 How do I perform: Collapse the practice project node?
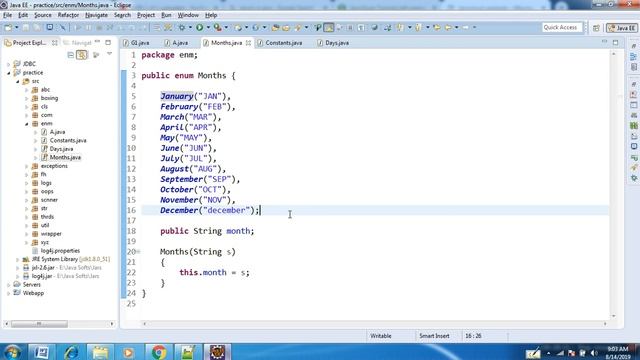pos(9,73)
